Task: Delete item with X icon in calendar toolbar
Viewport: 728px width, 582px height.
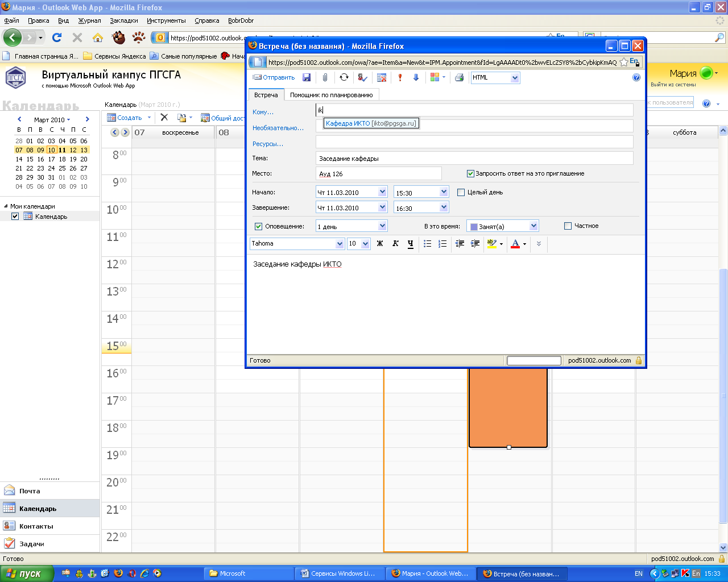Action: click(x=164, y=117)
